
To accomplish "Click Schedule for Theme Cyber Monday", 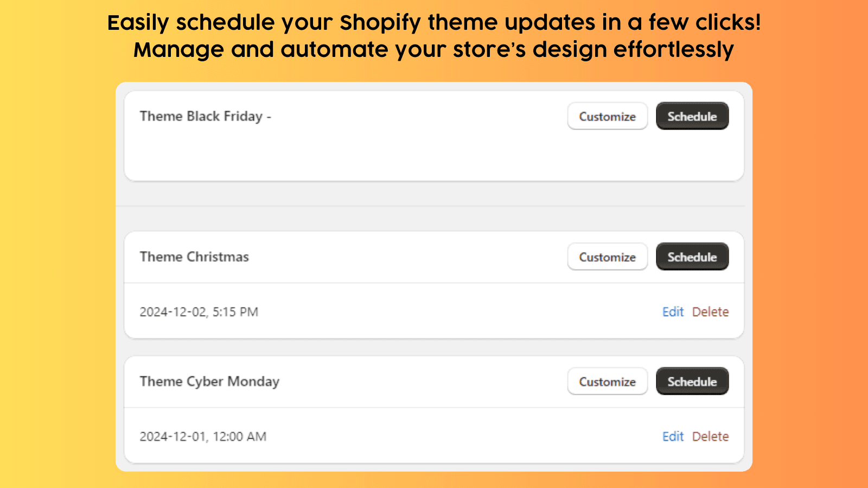I will 692,381.
